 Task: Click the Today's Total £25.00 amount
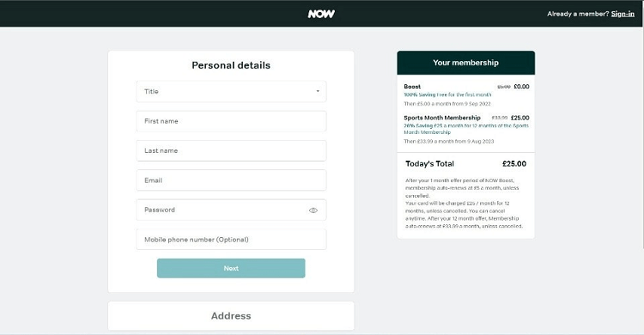pos(514,163)
